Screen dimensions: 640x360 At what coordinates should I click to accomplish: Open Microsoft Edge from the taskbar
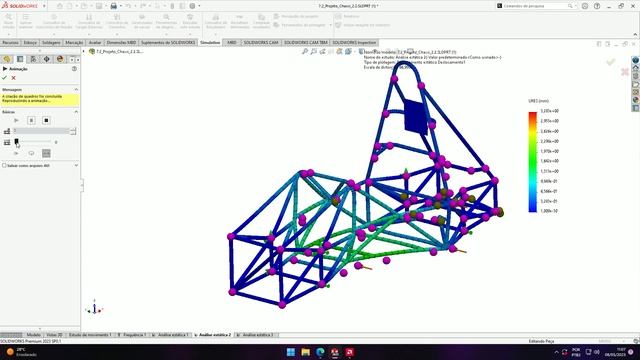(x=320, y=352)
